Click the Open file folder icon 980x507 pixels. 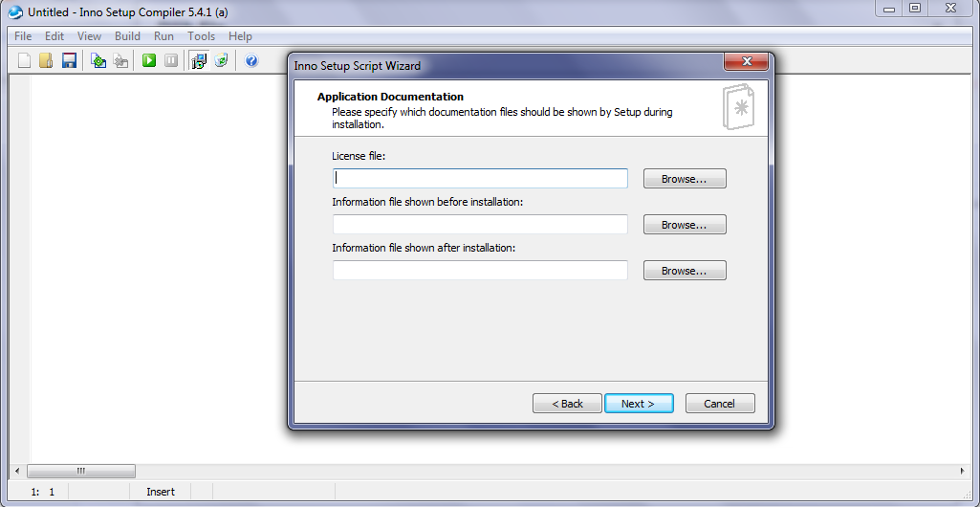[46, 60]
